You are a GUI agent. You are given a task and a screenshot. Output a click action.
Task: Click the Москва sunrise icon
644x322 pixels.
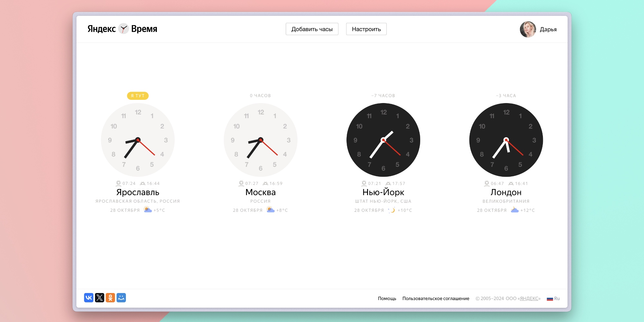click(241, 183)
